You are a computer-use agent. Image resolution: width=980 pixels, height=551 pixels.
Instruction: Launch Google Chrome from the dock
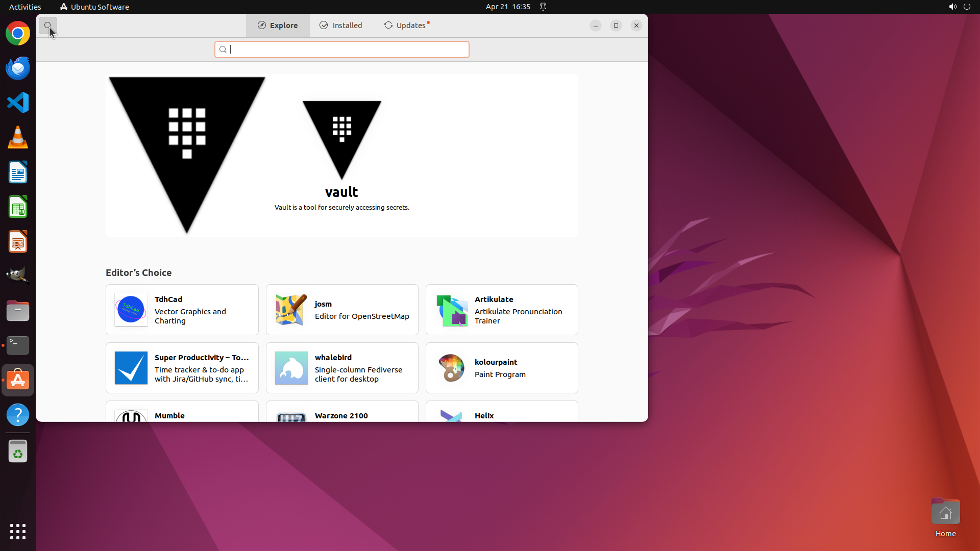click(x=18, y=34)
